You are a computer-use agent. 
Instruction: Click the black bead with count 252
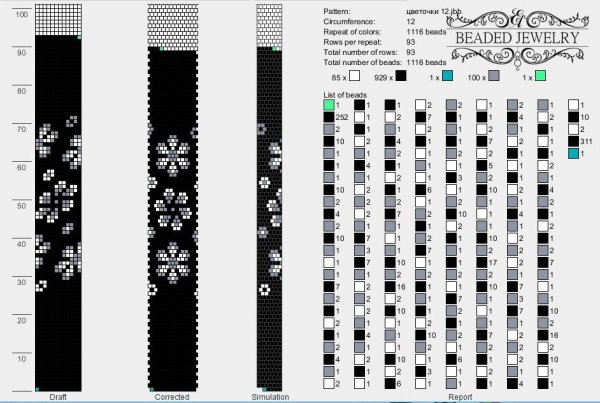[x=329, y=117]
